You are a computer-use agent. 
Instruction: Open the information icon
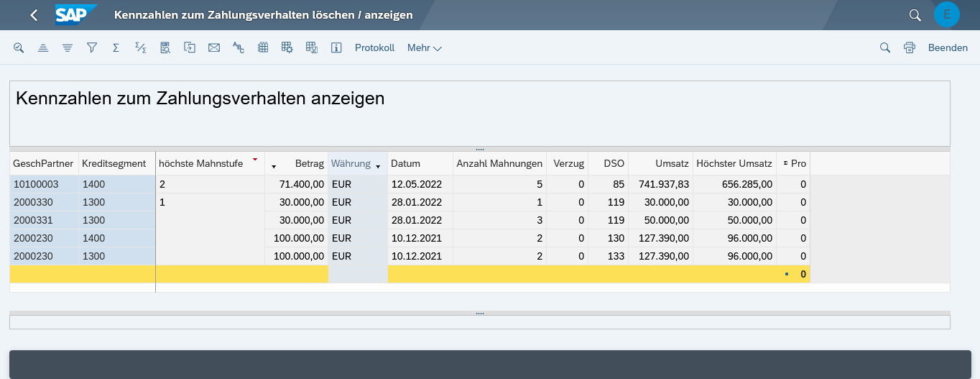(336, 47)
